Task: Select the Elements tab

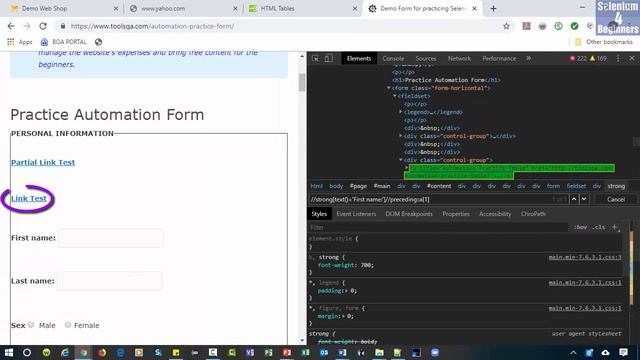Action: click(x=359, y=58)
